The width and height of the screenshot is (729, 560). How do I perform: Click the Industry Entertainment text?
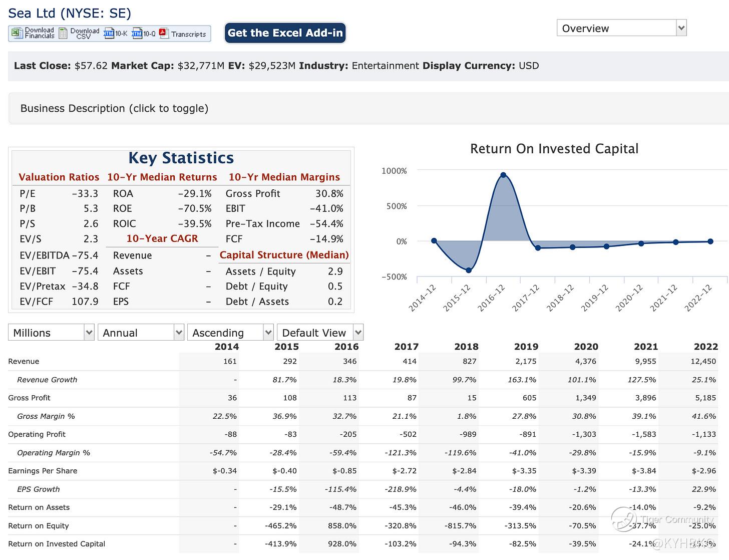tap(386, 66)
